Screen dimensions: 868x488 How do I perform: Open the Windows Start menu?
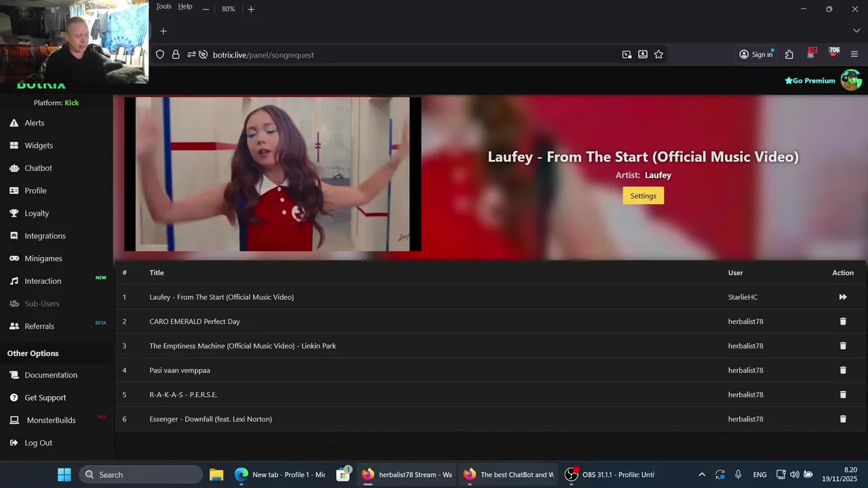(x=64, y=474)
